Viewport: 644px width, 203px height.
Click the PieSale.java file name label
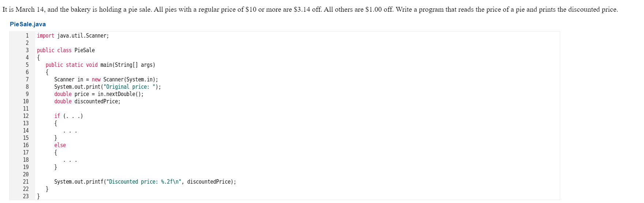tap(28, 24)
